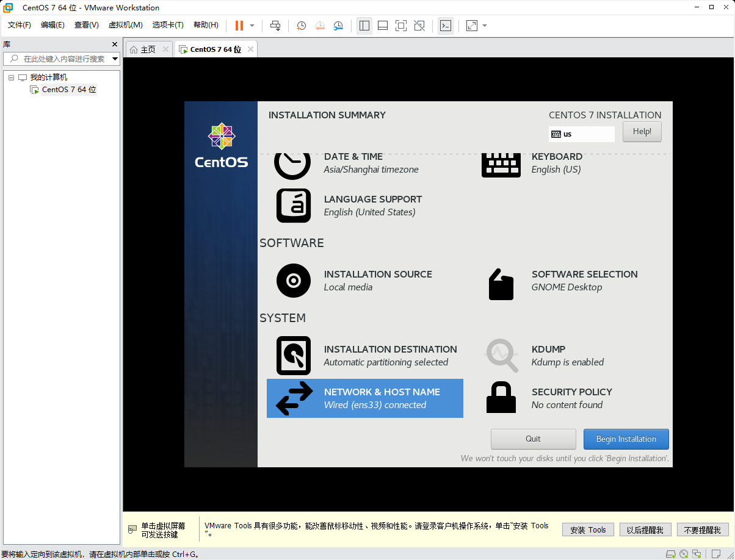Open the 查看(V) menu
This screenshot has height=560, width=735.
pos(86,25)
